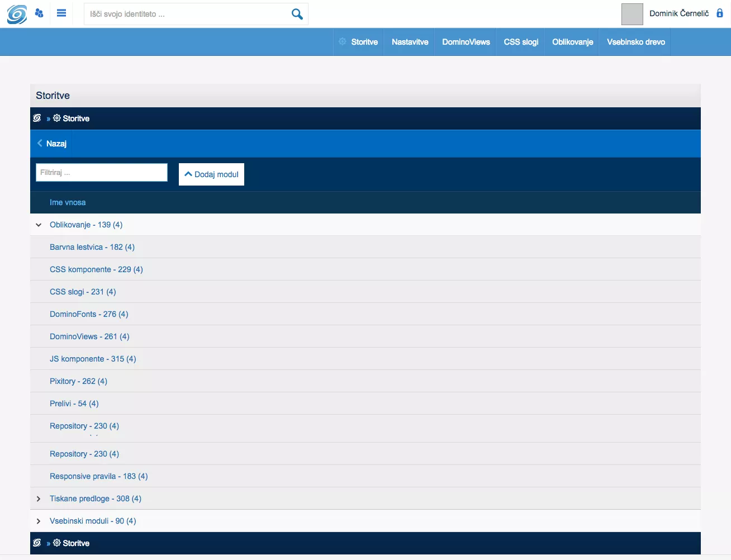Click the top breadcrumb spiral home icon
The height and width of the screenshot is (560, 731).
coord(37,118)
